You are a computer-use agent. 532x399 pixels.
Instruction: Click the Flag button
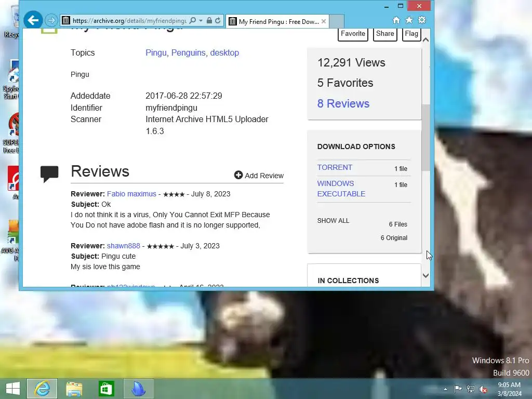411,34
